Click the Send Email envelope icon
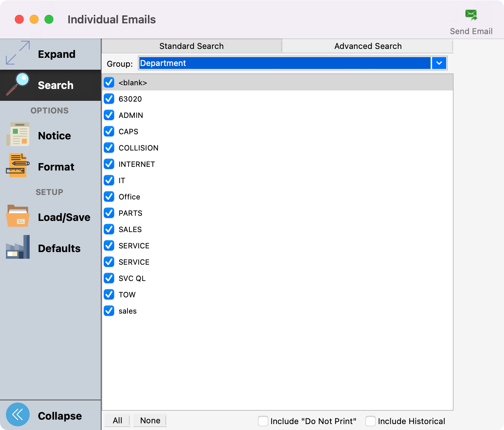This screenshot has width=504, height=430. pos(471,15)
